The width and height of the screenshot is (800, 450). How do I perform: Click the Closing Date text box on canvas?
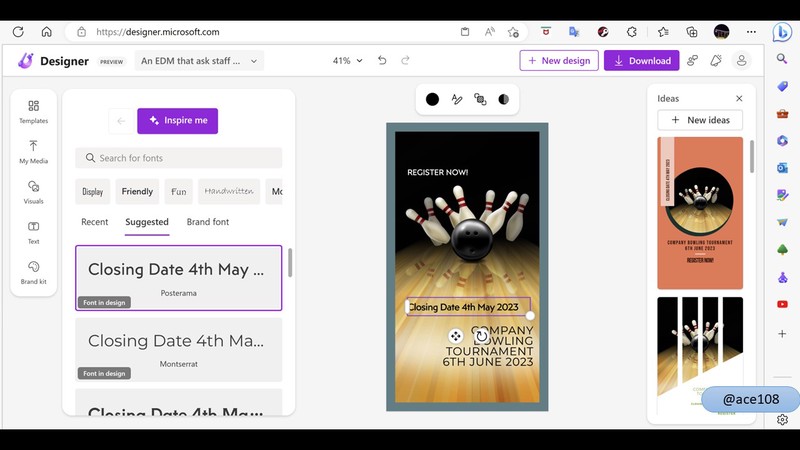point(468,307)
